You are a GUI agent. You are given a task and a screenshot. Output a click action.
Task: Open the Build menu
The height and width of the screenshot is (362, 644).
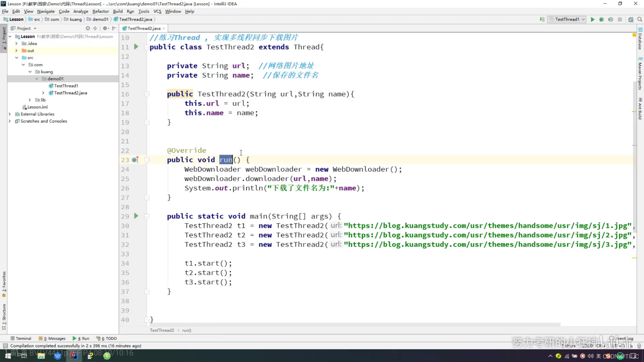point(118,11)
